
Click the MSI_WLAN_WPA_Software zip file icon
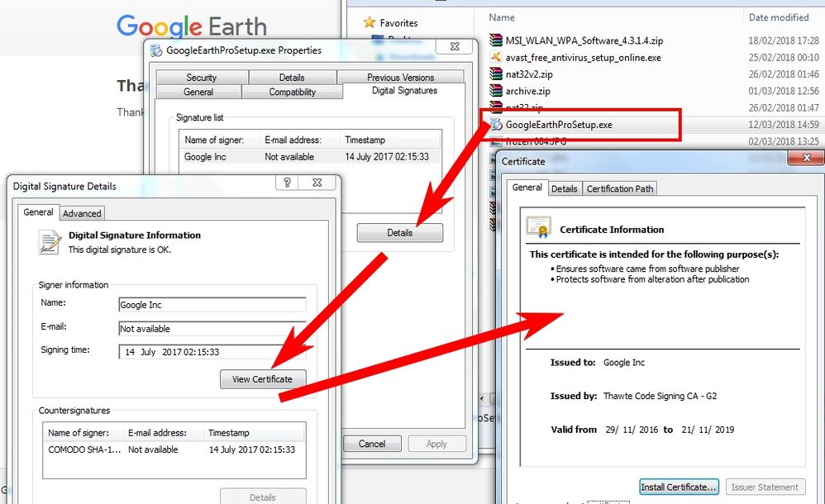point(496,40)
